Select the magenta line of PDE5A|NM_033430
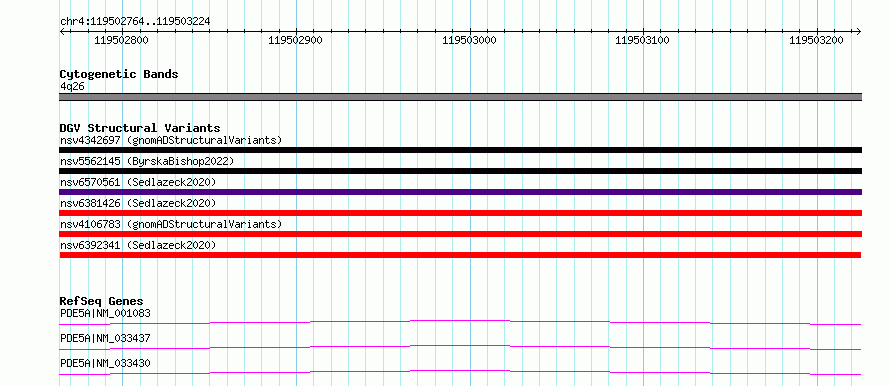 pyautogui.click(x=461, y=372)
